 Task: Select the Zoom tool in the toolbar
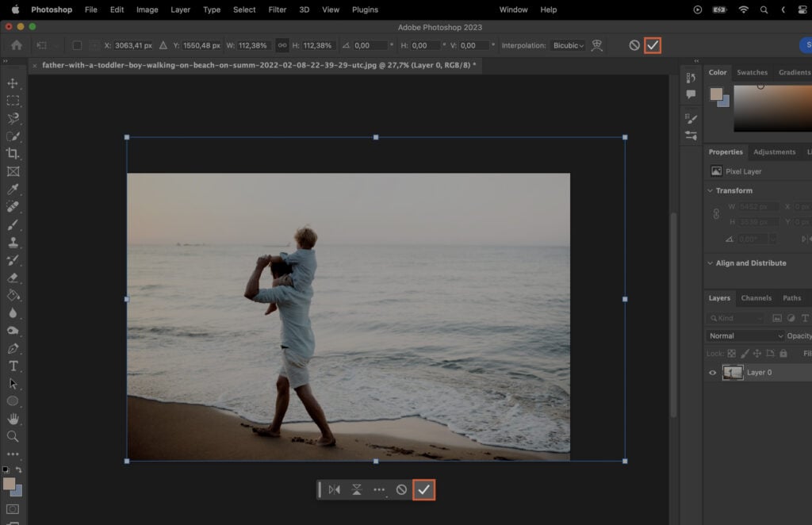pyautogui.click(x=13, y=436)
